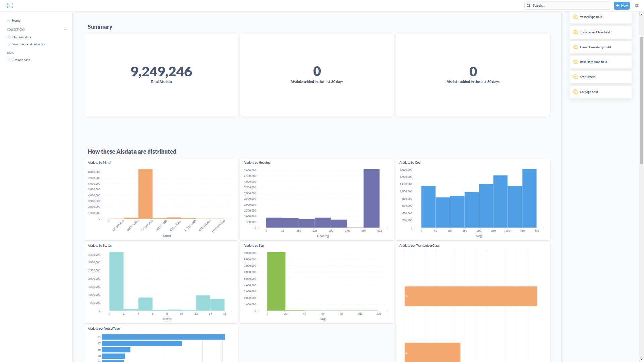Click the CallSign field zoom icon

pos(576,92)
